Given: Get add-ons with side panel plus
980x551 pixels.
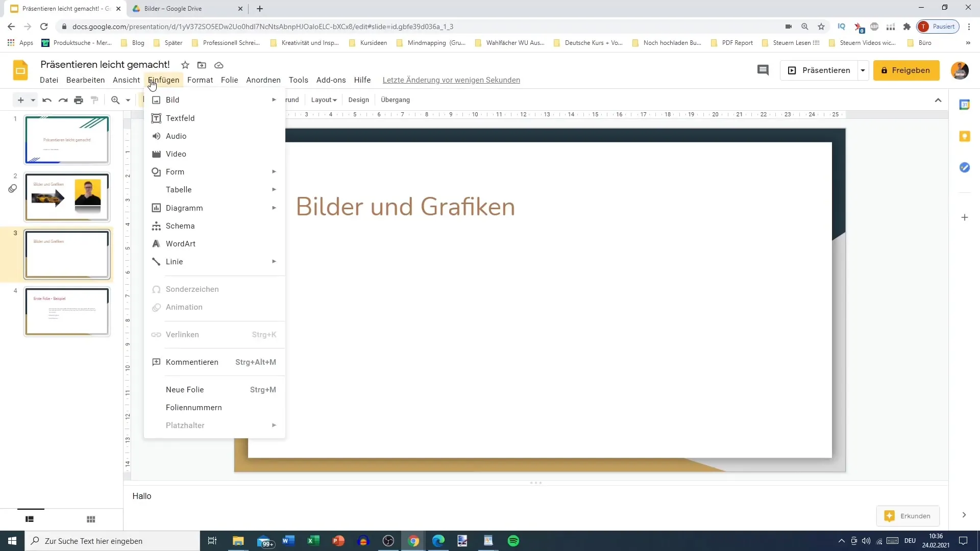Looking at the screenshot, I should 964,217.
